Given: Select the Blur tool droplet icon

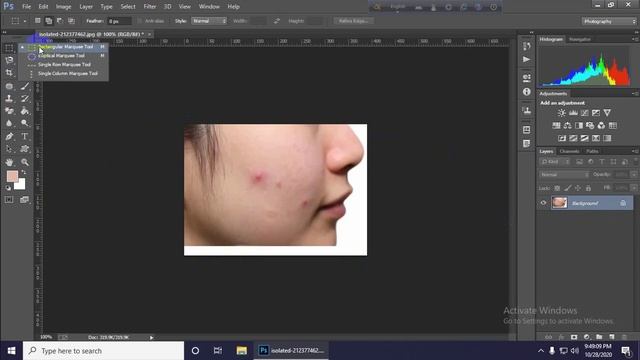Looking at the screenshot, I should coord(9,123).
